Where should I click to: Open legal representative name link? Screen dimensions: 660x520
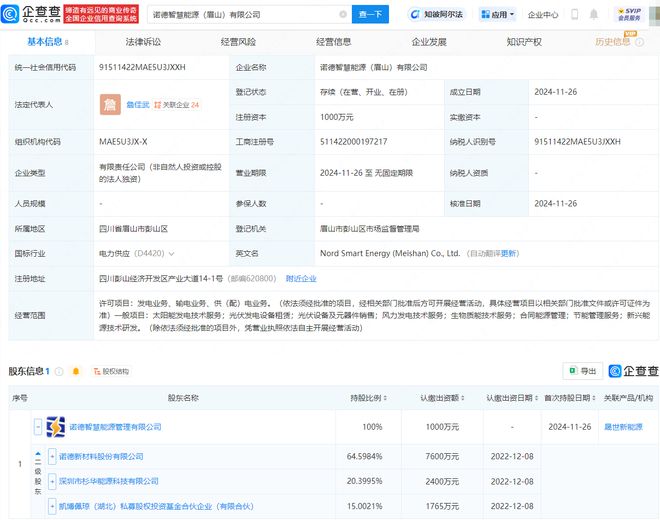point(138,105)
